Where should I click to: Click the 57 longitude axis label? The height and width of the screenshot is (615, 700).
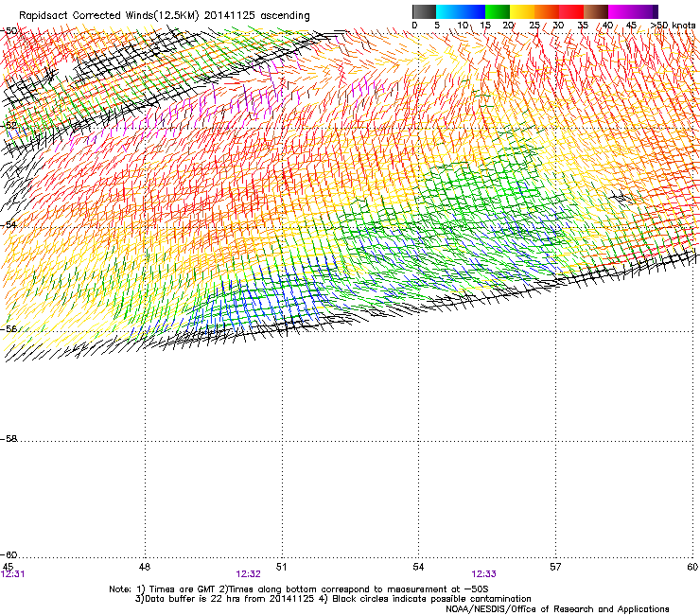(x=555, y=567)
